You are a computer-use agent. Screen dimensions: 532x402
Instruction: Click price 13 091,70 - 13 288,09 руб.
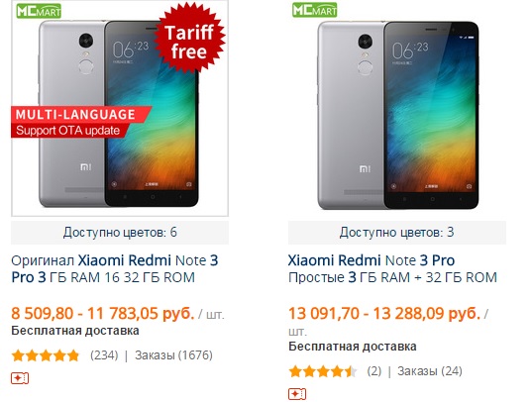tap(384, 313)
